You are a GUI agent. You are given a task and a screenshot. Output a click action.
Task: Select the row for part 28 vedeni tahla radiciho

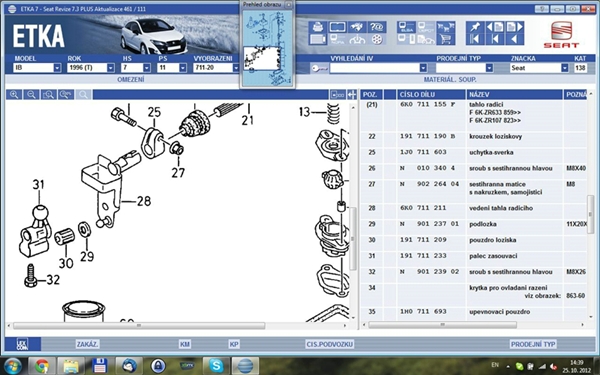tap(473, 208)
